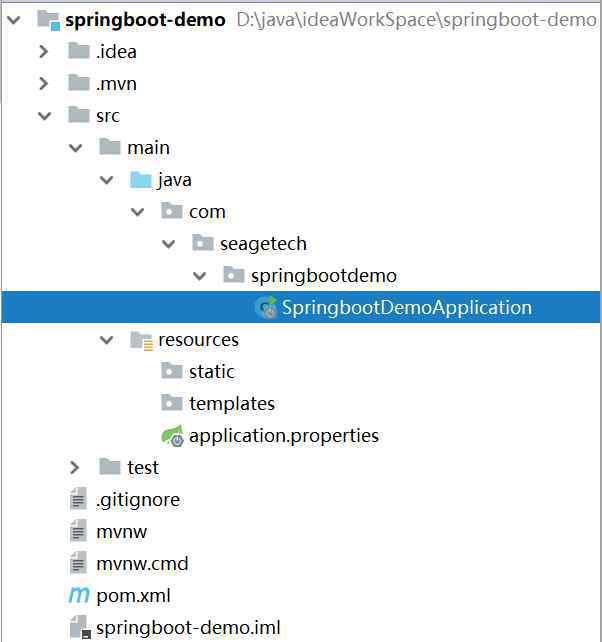Click the Maven icon beside pom.xml
Viewport: 602px width, 642px height.
click(79, 595)
